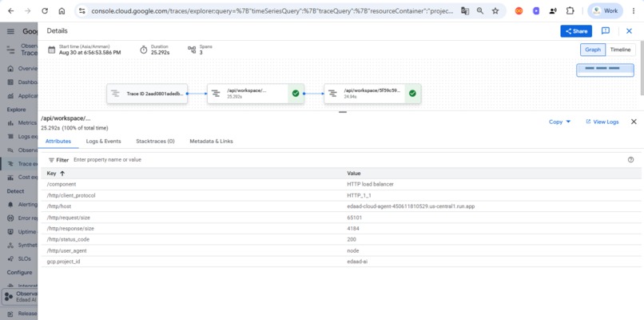Open Overview in the sidebar

coord(22,69)
